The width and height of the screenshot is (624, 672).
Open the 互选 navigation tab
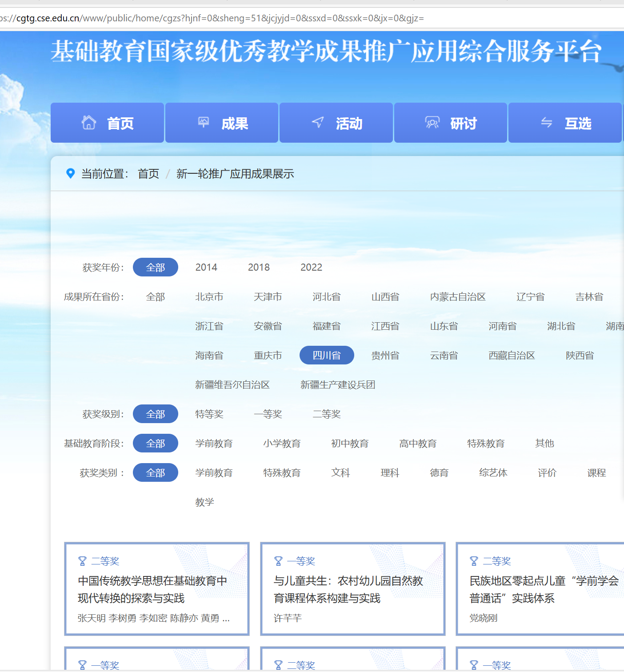[x=565, y=123]
